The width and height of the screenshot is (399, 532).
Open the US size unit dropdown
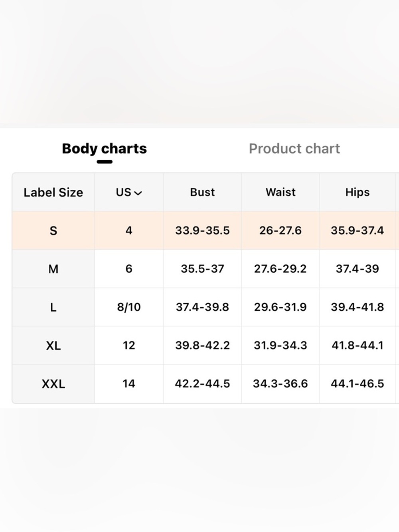click(129, 193)
